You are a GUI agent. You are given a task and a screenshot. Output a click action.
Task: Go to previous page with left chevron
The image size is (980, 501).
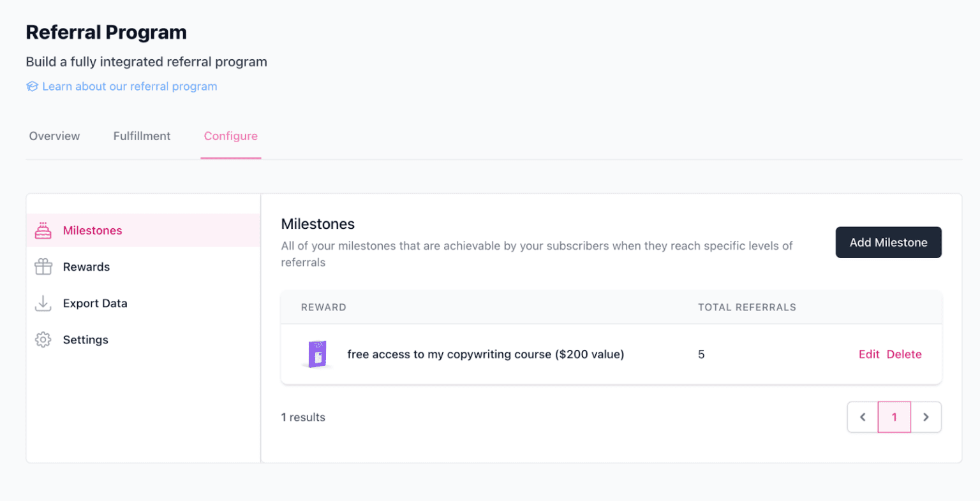tap(863, 417)
